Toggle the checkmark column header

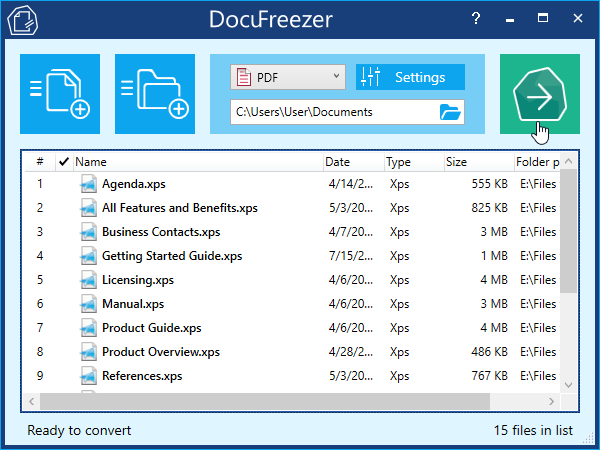click(x=64, y=162)
